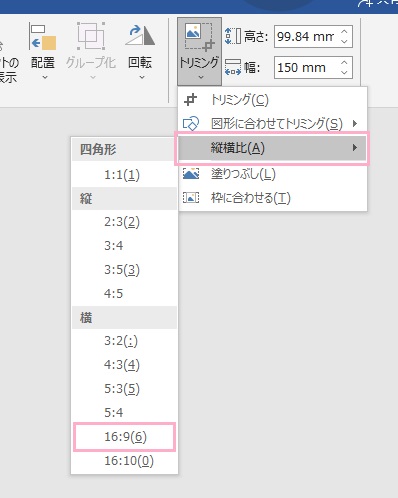The height and width of the screenshot is (498, 398).
Task: Select portrait ratio 3:5(3)
Action: [x=124, y=270]
